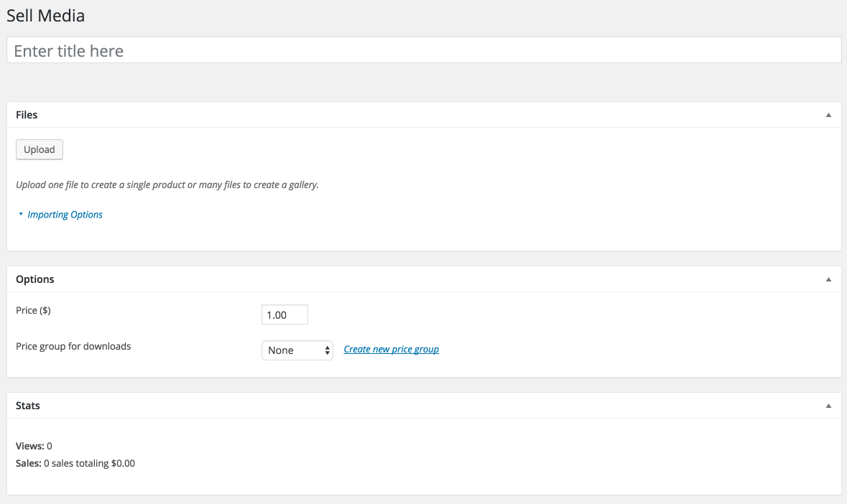The image size is (847, 504).
Task: Click the triangle beside Importing Options
Action: point(21,214)
